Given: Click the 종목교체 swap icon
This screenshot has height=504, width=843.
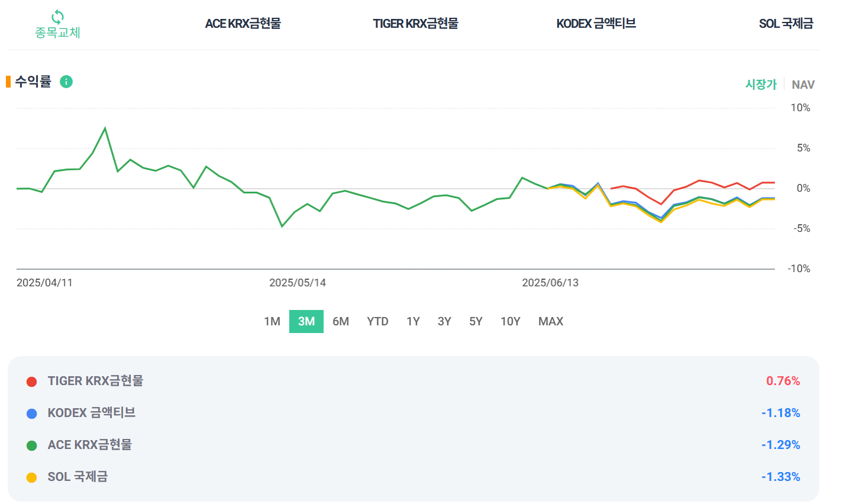Looking at the screenshot, I should [x=57, y=17].
